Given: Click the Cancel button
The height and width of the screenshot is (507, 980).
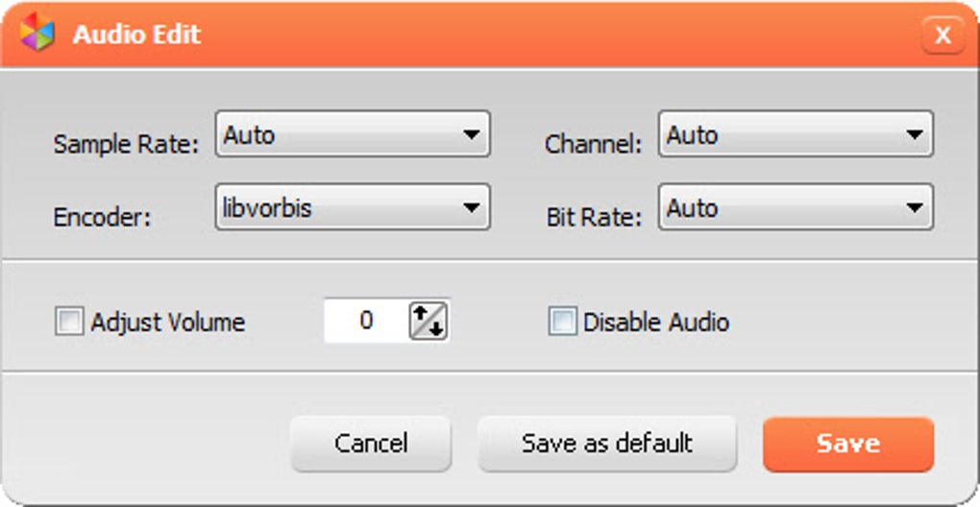Looking at the screenshot, I should pos(371,444).
